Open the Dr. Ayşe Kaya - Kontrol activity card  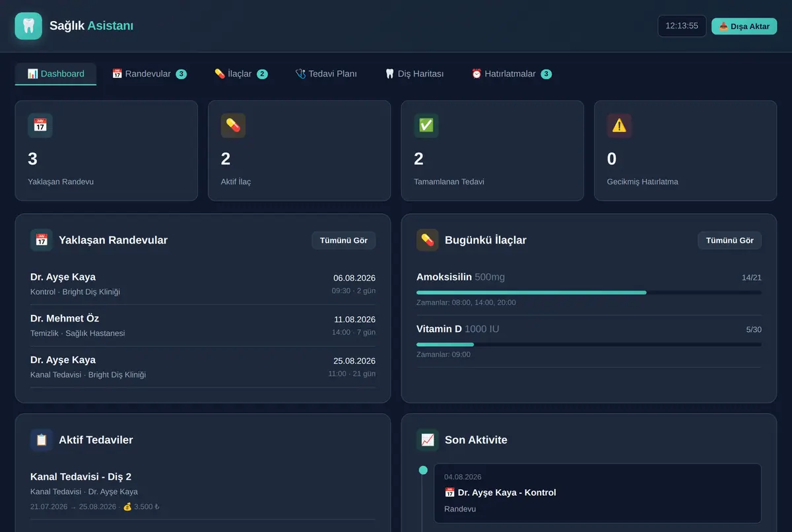point(597,493)
